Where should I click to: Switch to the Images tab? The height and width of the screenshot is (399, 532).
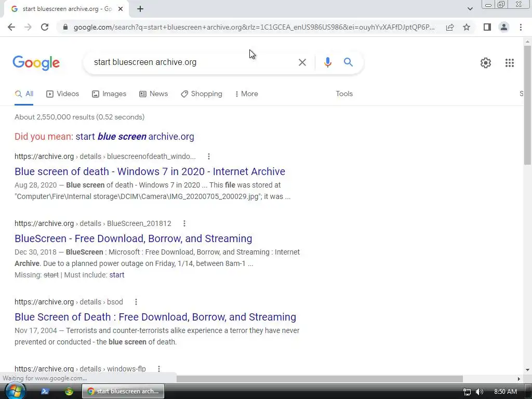109,94
